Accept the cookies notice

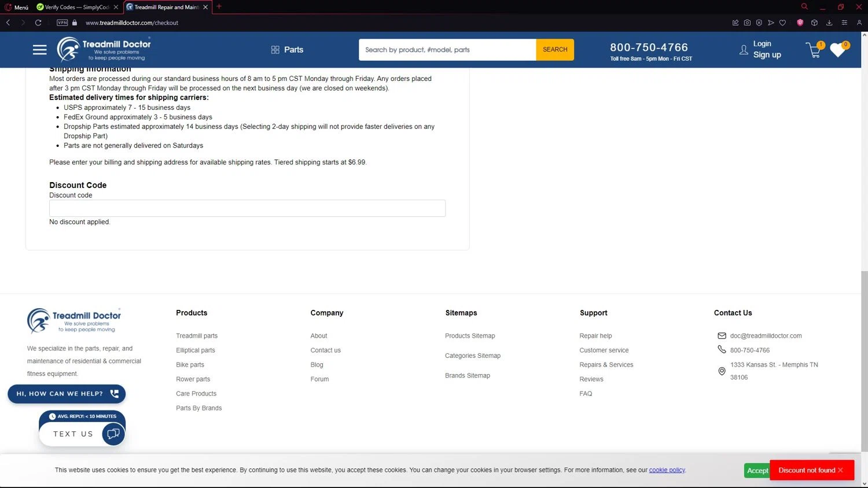point(757,471)
